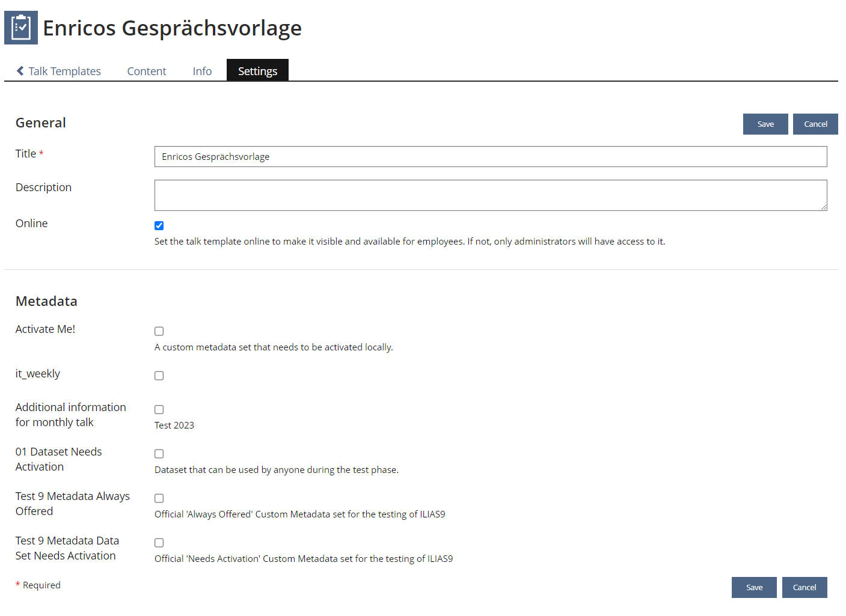Click the bottom Save button
Image resolution: width=846 pixels, height=616 pixels.
(754, 587)
